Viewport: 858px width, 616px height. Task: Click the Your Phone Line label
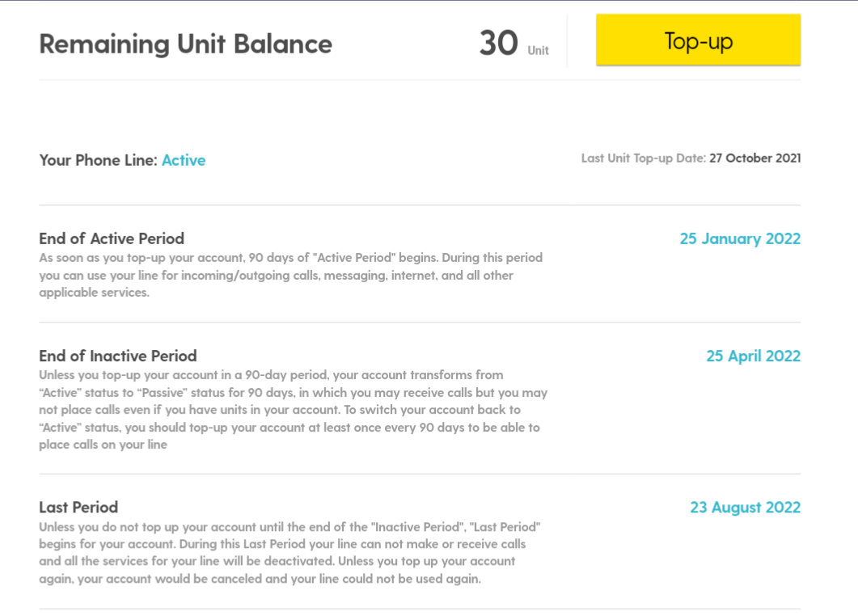[97, 160]
